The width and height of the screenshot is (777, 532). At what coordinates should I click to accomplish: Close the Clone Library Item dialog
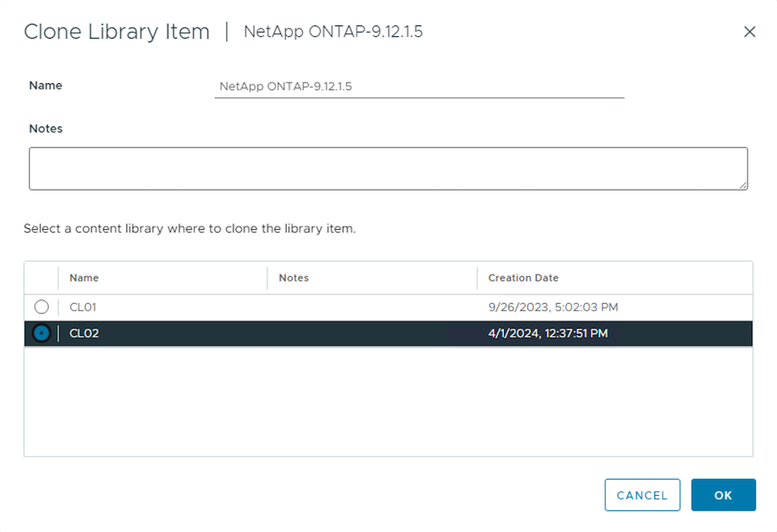[x=748, y=32]
